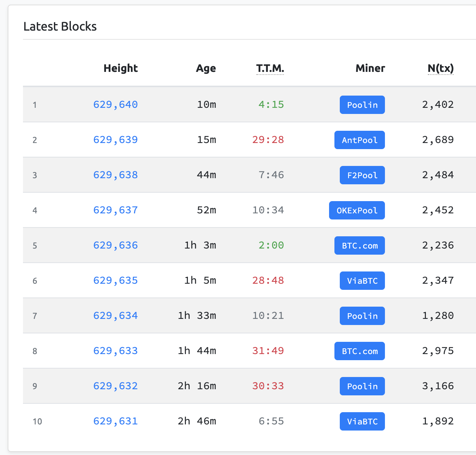The height and width of the screenshot is (455, 476).
Task: Open block 629,640 link
Action: click(x=116, y=104)
